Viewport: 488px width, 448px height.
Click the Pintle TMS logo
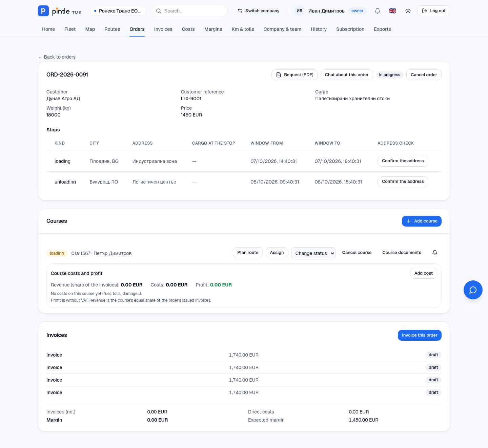(60, 11)
